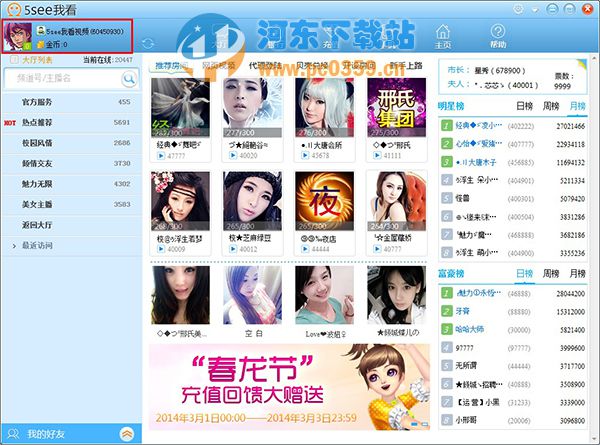Switch 富豪榜 to 月榜

pyautogui.click(x=577, y=274)
